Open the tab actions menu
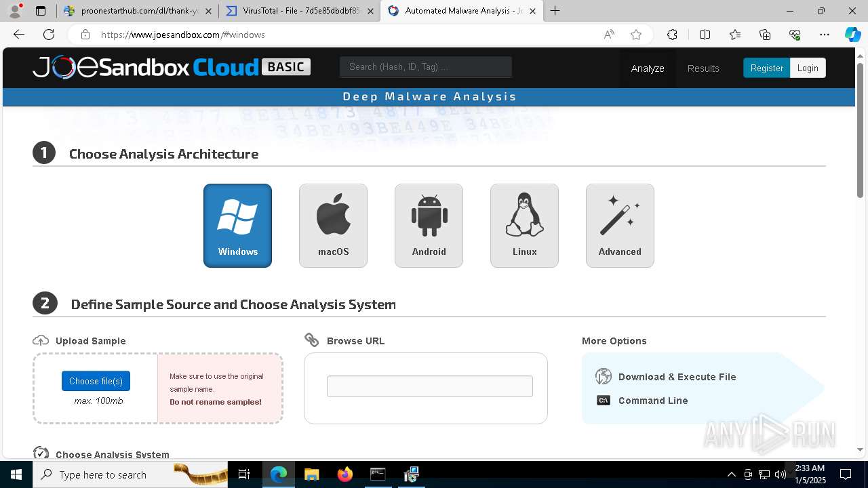The height and width of the screenshot is (488, 868). click(x=41, y=11)
